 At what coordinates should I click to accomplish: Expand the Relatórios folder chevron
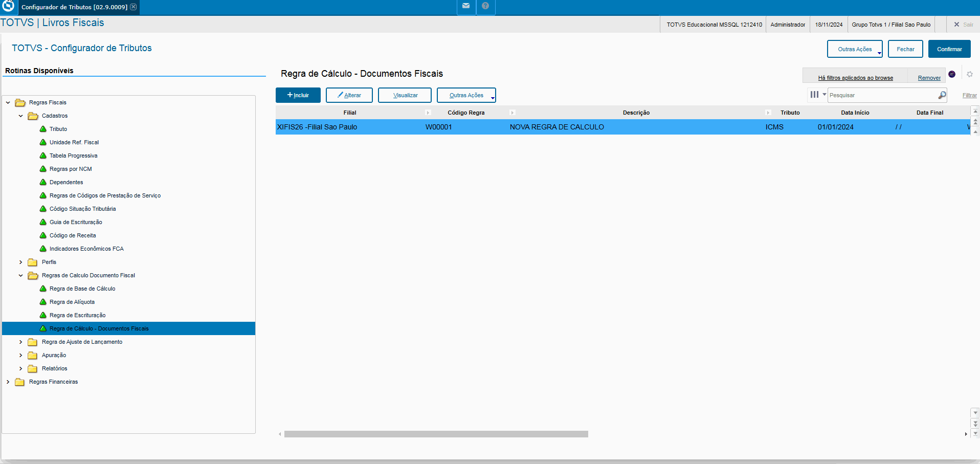[x=20, y=368]
